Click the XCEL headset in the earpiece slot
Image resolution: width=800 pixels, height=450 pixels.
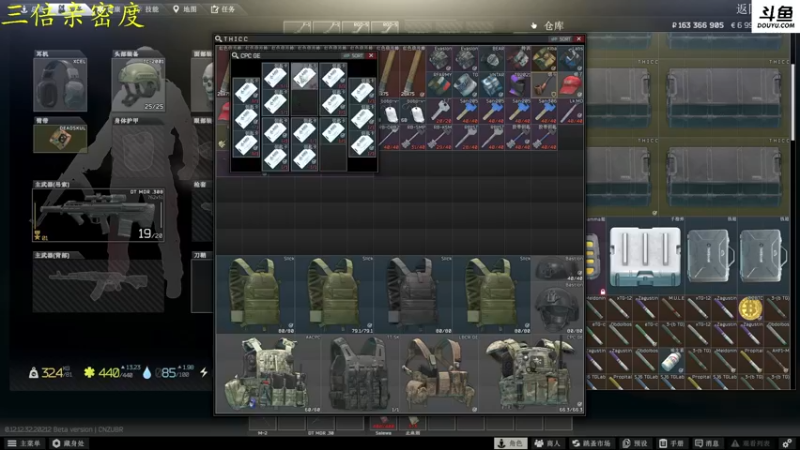click(60, 85)
